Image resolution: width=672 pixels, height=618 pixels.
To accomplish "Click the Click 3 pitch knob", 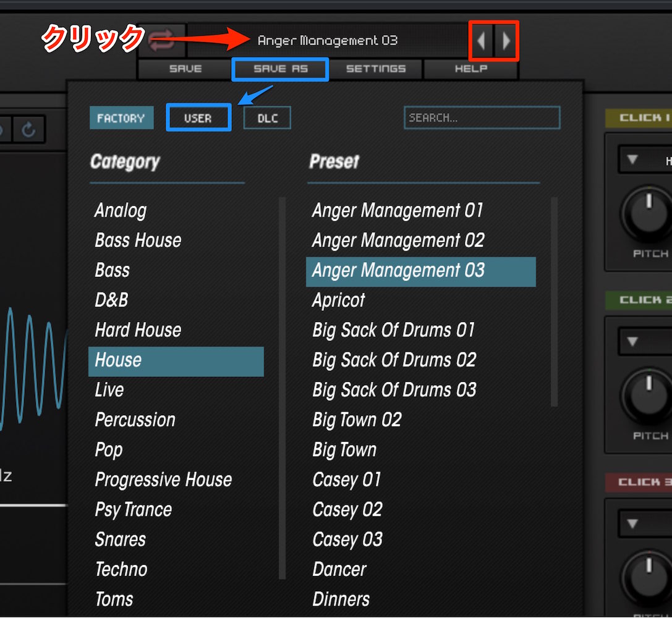I will coord(649,577).
